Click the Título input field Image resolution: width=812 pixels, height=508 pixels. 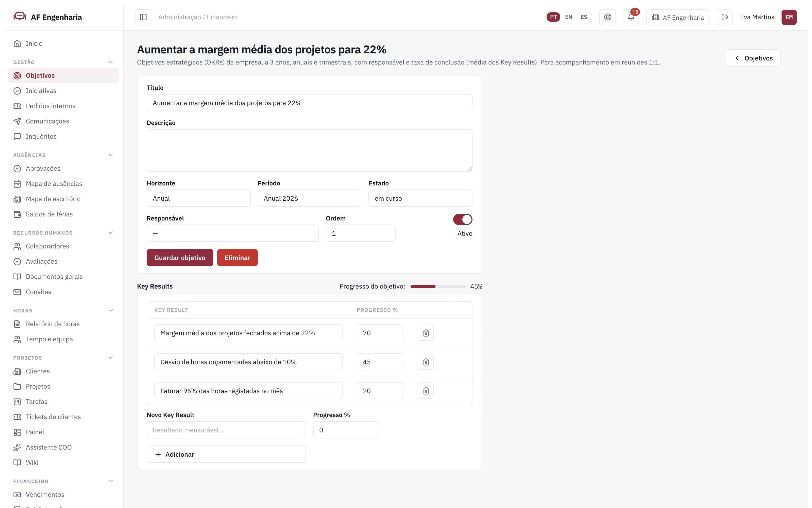pyautogui.click(x=309, y=103)
